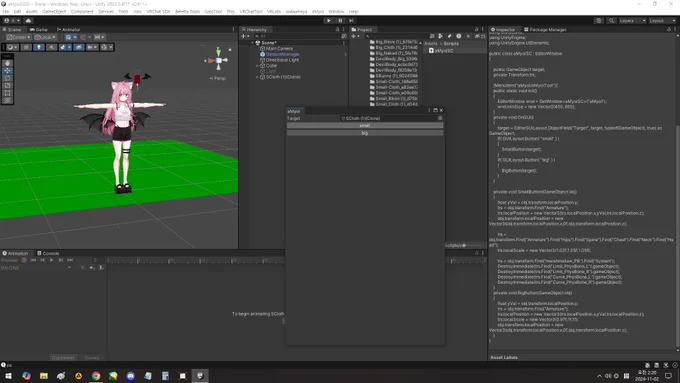Open the draw mode dropdown in Scene view
Screen dimensions: 680x383
12,47
